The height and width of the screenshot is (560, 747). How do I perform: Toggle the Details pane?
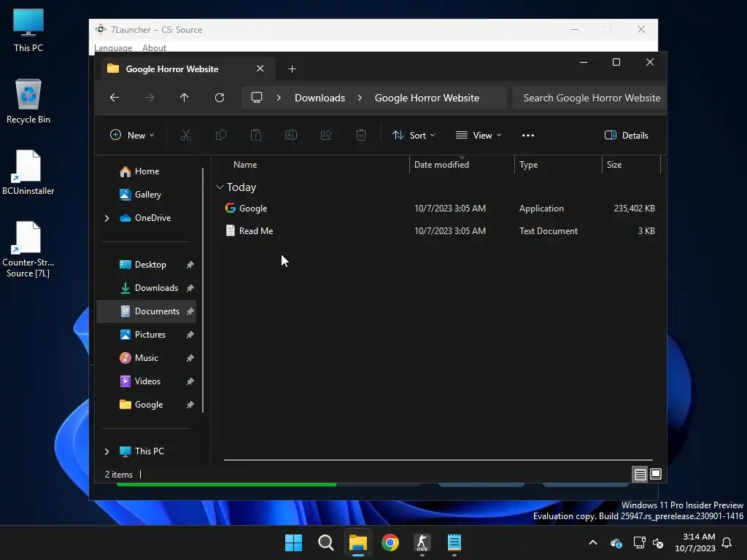click(626, 135)
